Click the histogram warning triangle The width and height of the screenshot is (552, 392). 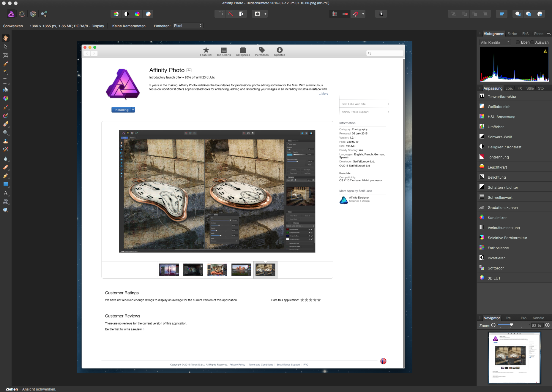545,51
